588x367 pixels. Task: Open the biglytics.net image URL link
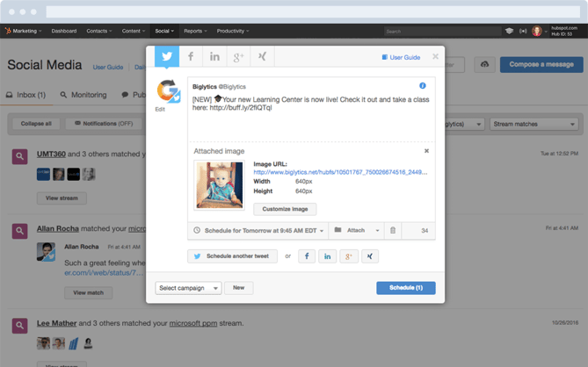point(340,172)
